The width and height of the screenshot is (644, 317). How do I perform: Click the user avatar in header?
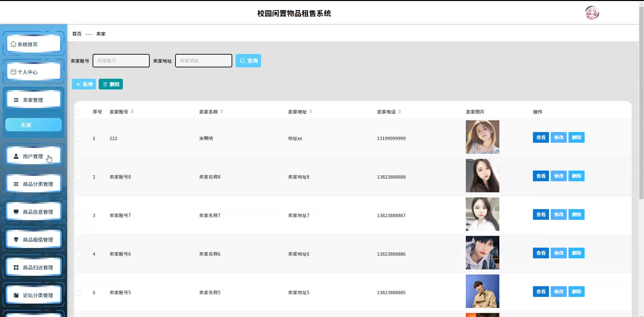coord(592,13)
